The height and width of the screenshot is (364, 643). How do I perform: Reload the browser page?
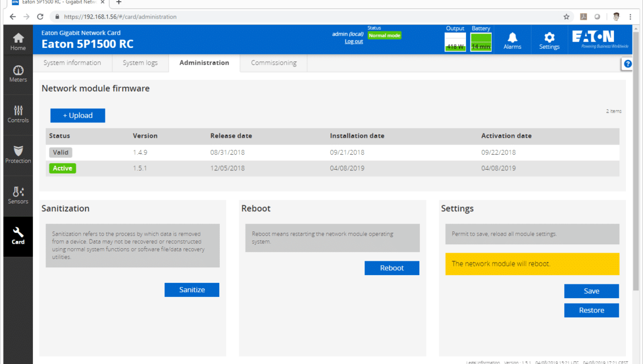tap(40, 17)
